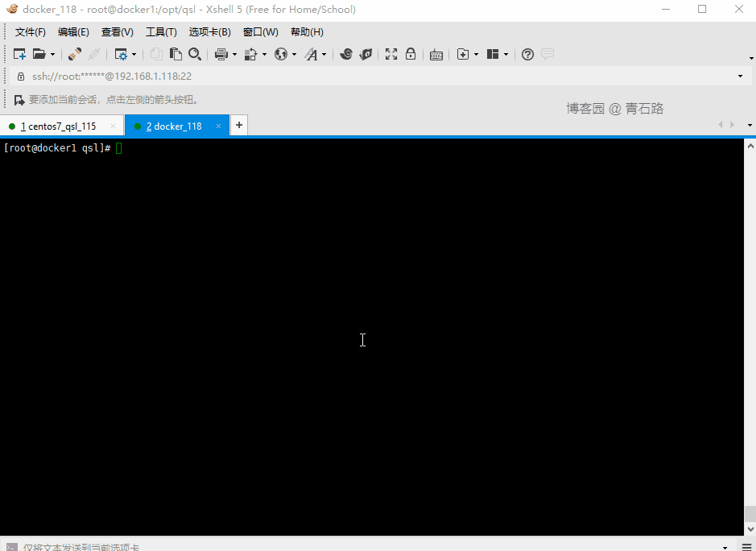Close the centos7_qsl_115 tab
The width and height of the screenshot is (756, 551).
tap(113, 126)
